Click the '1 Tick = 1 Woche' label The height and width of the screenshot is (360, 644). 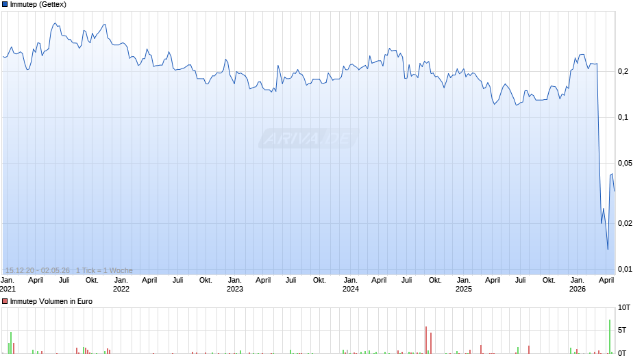point(104,270)
